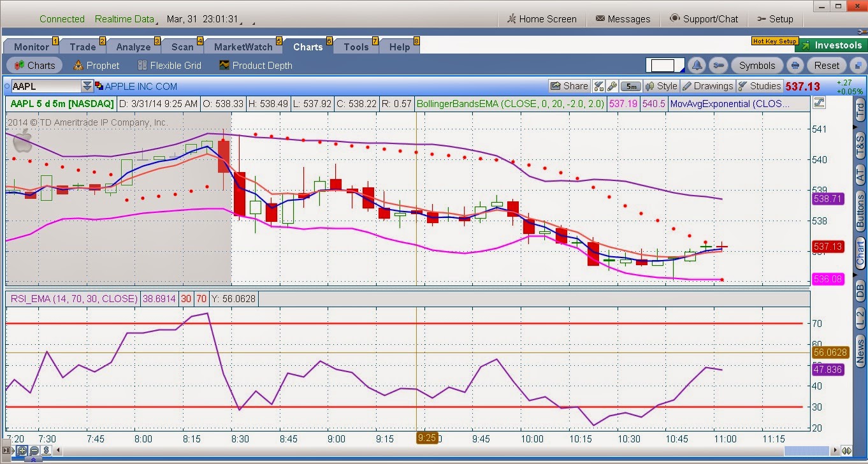Click the colored squares icon before APPLE INC COM

pyautogui.click(x=99, y=86)
